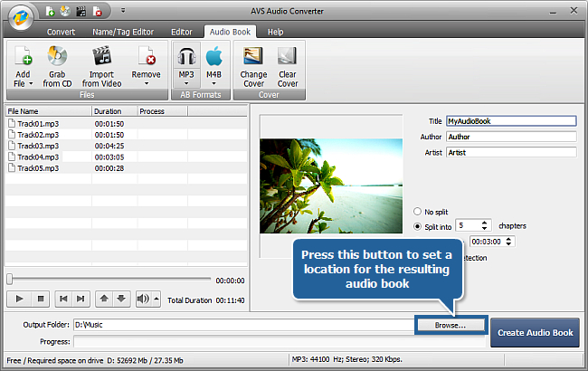588x371 pixels.
Task: Click the playback position slider handle
Action: tap(10, 279)
